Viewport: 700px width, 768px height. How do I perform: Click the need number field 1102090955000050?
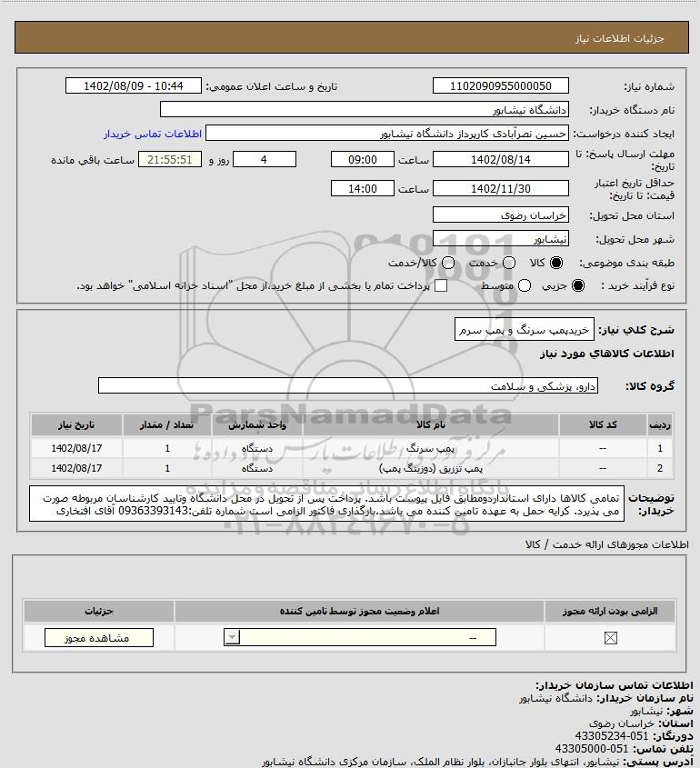[501, 85]
